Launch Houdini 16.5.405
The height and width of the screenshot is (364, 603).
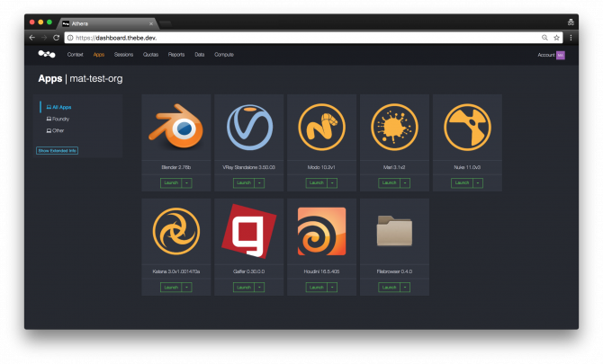pos(317,288)
